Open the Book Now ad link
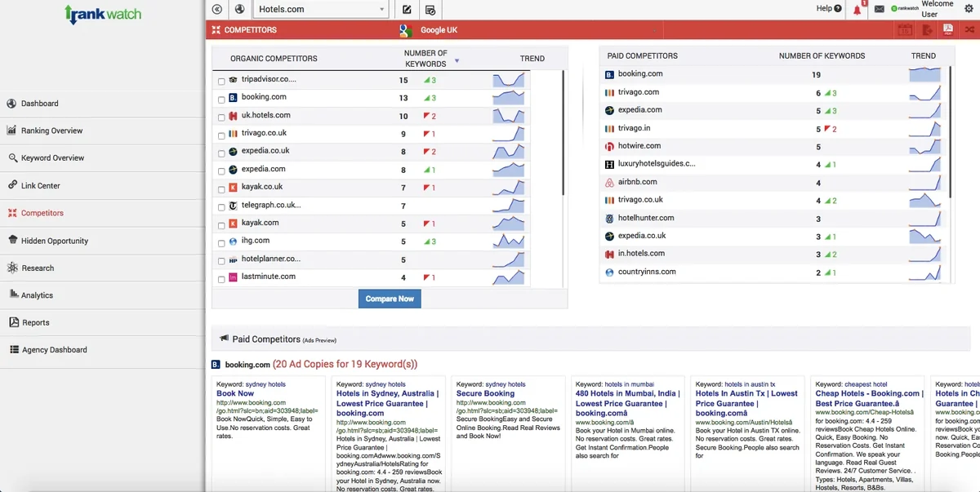Screen dimensions: 980x492 [x=235, y=393]
